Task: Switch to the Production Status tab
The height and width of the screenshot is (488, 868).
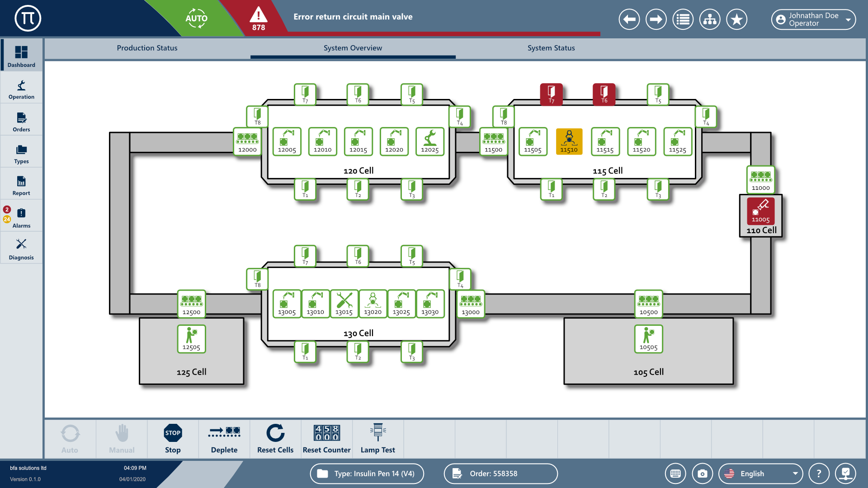Action: click(x=147, y=48)
